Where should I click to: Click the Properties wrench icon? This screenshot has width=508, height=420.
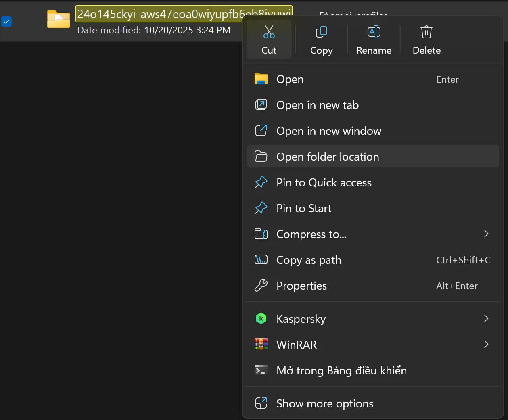click(261, 286)
